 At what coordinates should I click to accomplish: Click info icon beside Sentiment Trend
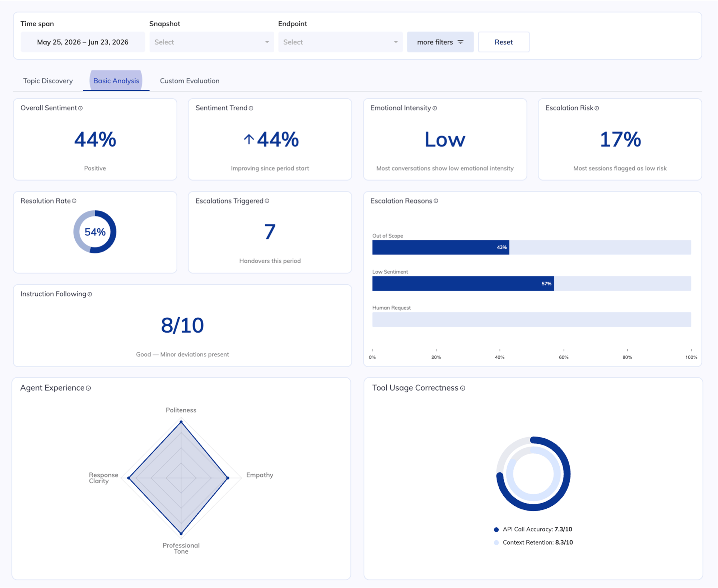point(251,108)
